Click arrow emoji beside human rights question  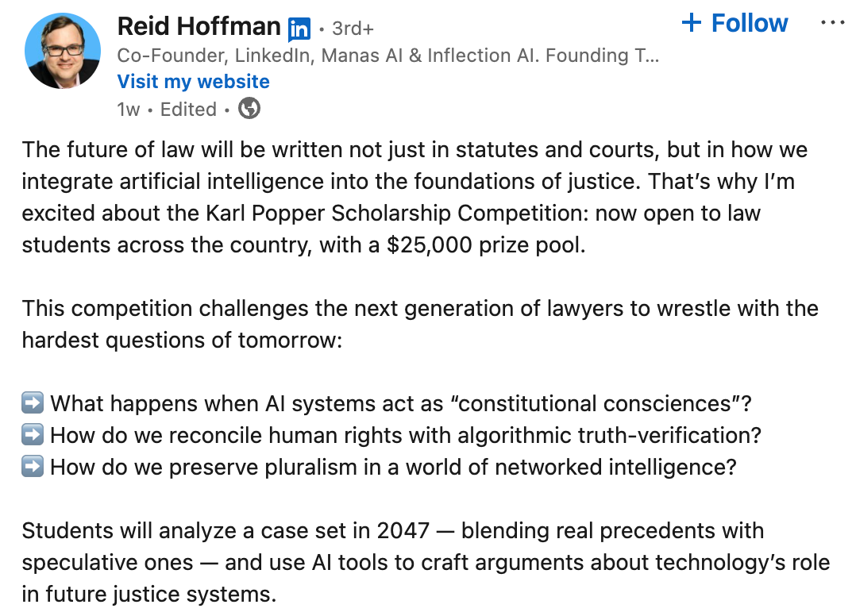[33, 435]
